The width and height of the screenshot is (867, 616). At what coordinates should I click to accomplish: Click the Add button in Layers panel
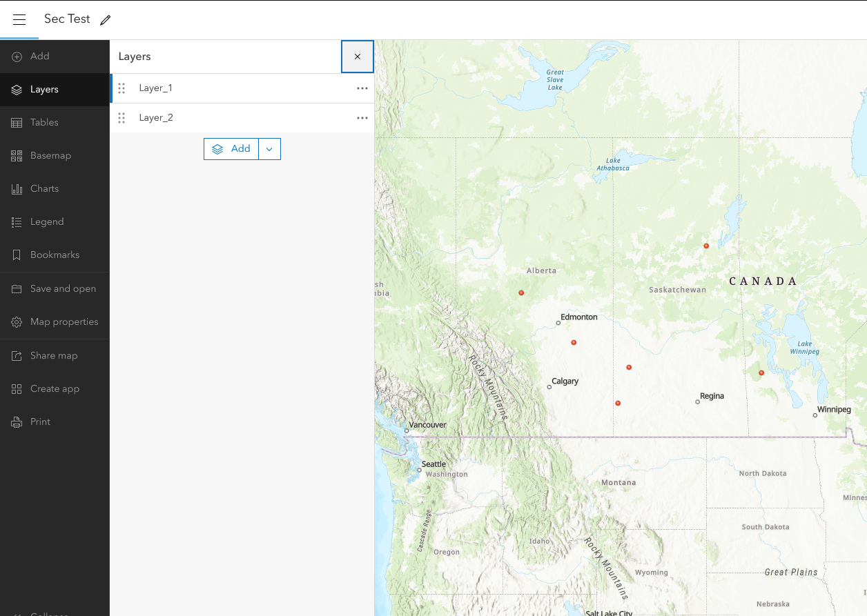[231, 149]
